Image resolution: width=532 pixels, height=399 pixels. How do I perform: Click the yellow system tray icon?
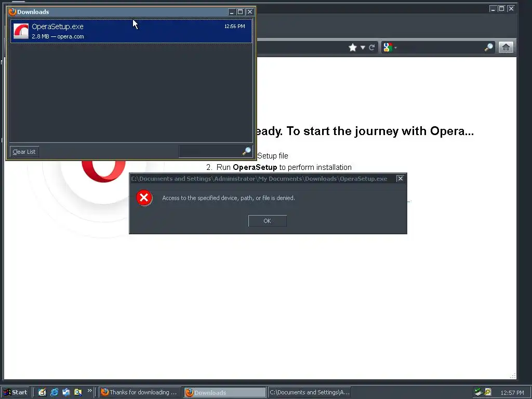[488, 392]
